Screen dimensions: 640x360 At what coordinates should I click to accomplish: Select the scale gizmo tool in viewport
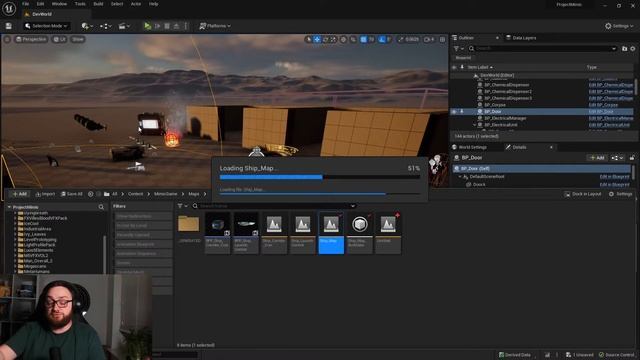(x=333, y=39)
